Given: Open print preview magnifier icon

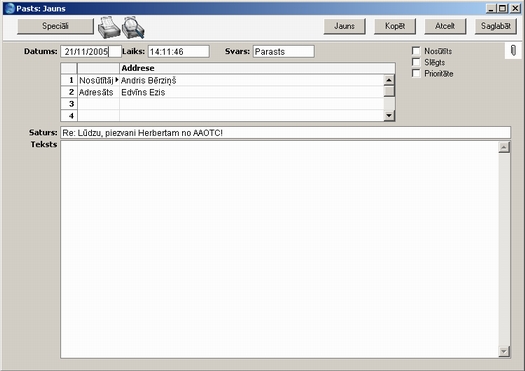Looking at the screenshot, I should 133,27.
